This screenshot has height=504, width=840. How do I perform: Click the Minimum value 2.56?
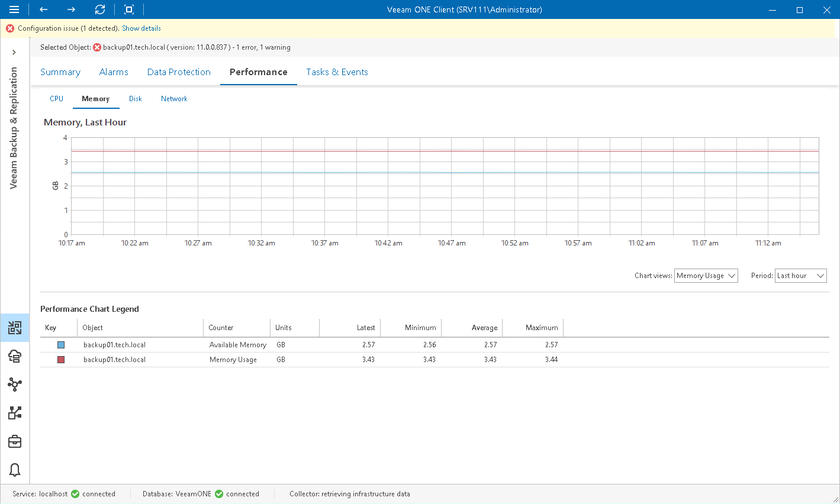[x=430, y=345]
